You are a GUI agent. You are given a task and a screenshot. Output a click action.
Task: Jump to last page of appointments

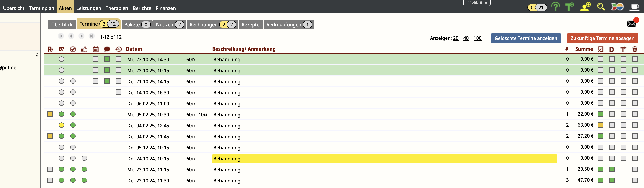click(x=92, y=36)
